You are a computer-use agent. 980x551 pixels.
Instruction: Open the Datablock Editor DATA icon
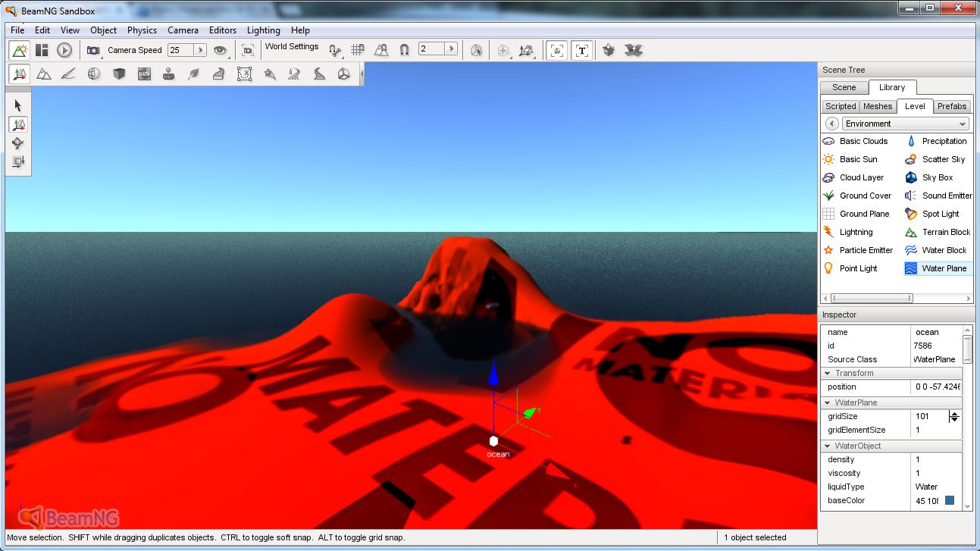[144, 74]
